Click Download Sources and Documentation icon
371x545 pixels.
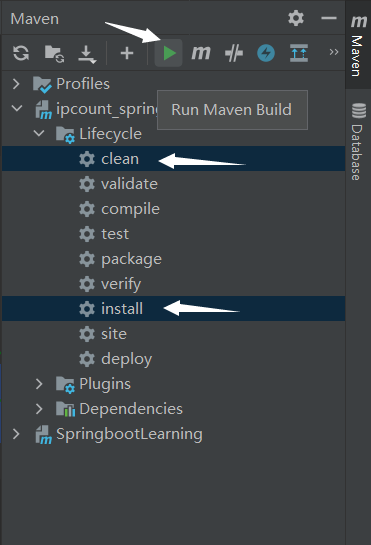(x=87, y=54)
